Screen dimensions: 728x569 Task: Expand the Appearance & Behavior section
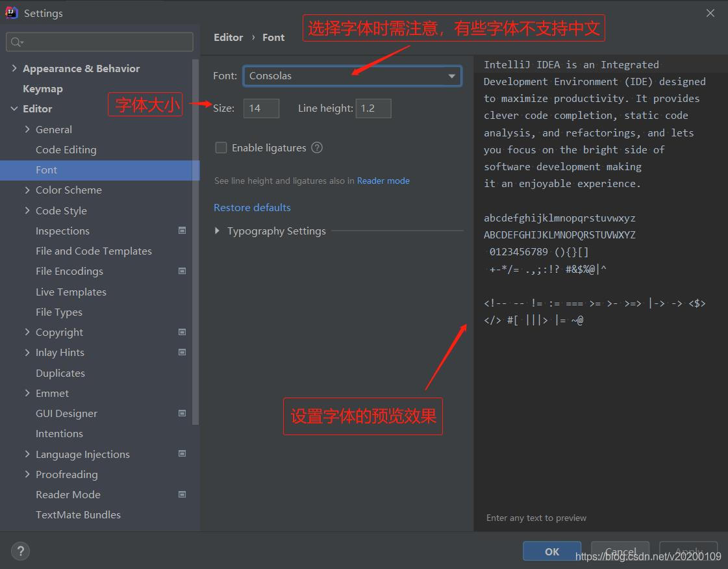(x=14, y=68)
